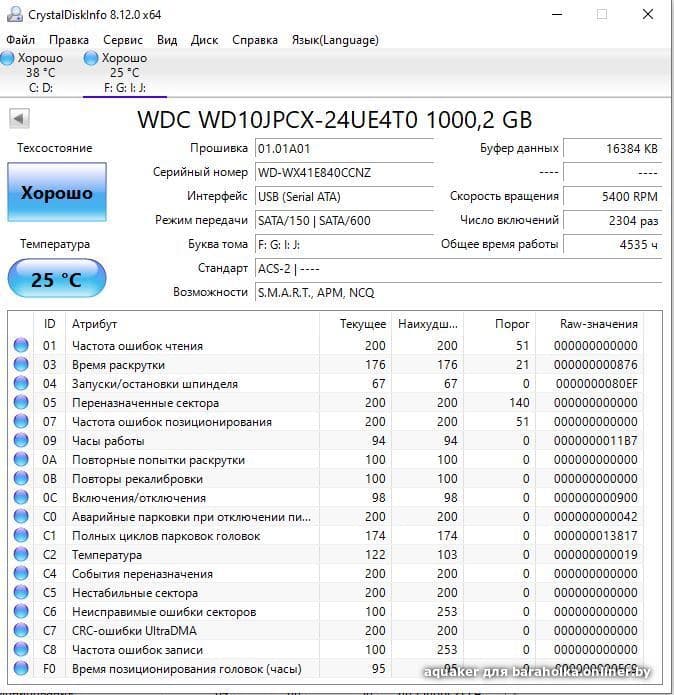Click raw value 0000000011B7 for Часы работы
674x695 pixels.
(595, 441)
